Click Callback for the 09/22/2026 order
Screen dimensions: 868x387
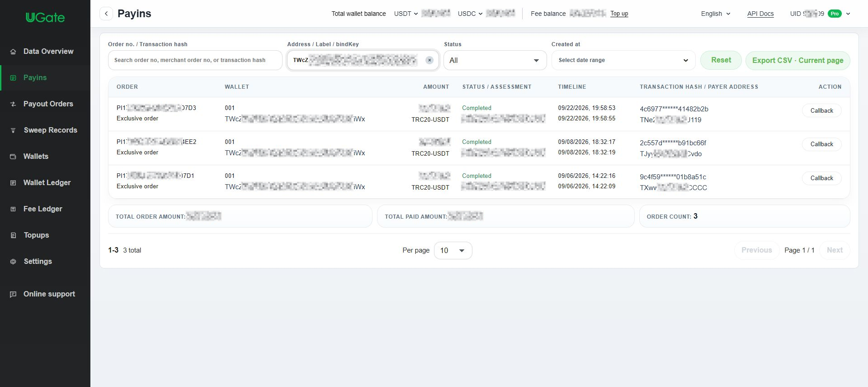(x=822, y=110)
